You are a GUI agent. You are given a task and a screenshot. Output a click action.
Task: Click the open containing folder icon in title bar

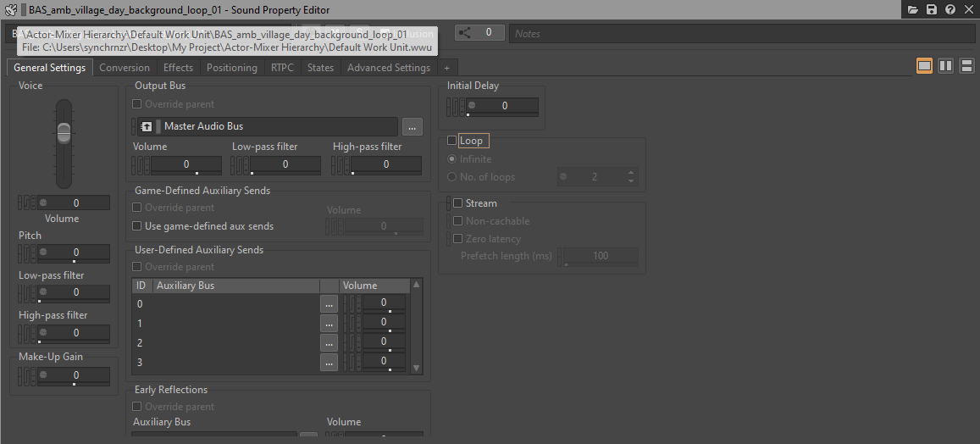pyautogui.click(x=913, y=9)
